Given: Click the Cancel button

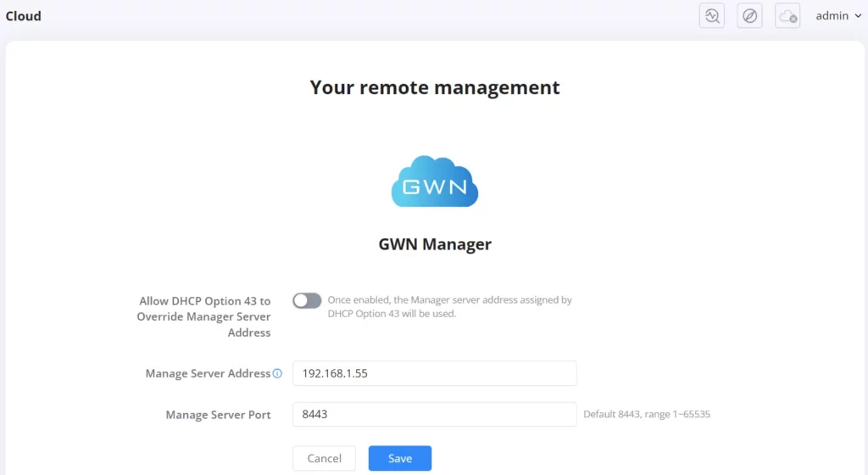Looking at the screenshot, I should (324, 458).
